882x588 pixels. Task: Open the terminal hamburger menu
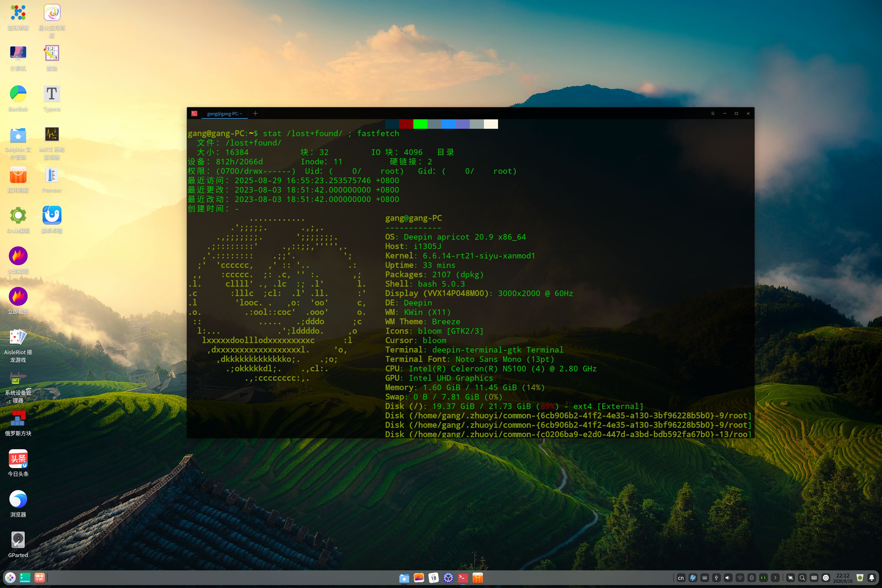point(712,113)
